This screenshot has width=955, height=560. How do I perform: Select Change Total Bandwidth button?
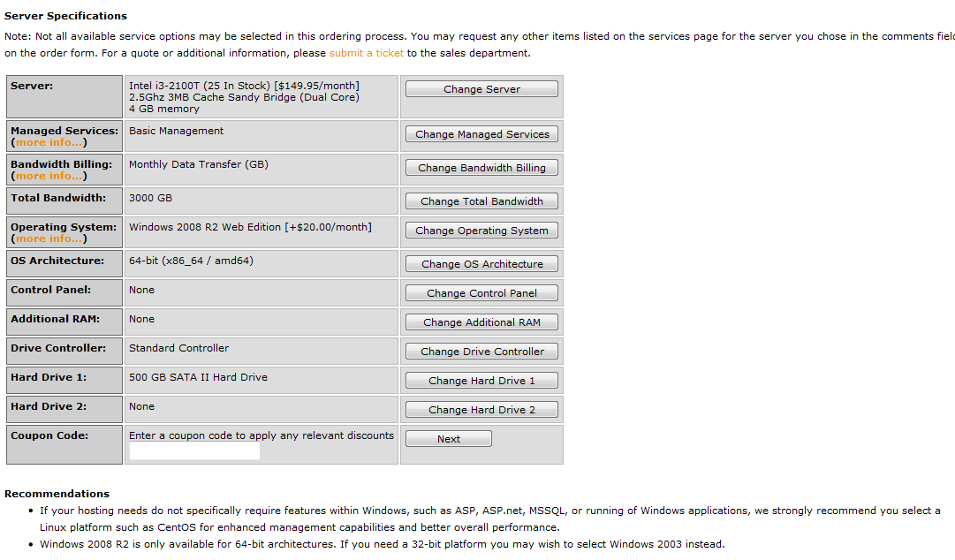[481, 201]
